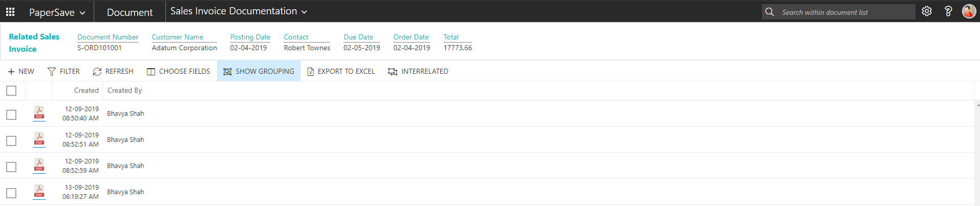
Task: Click Export to Excel
Action: (x=340, y=71)
